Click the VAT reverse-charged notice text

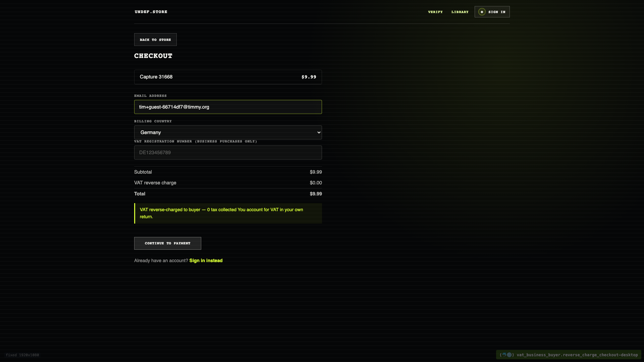(x=221, y=213)
